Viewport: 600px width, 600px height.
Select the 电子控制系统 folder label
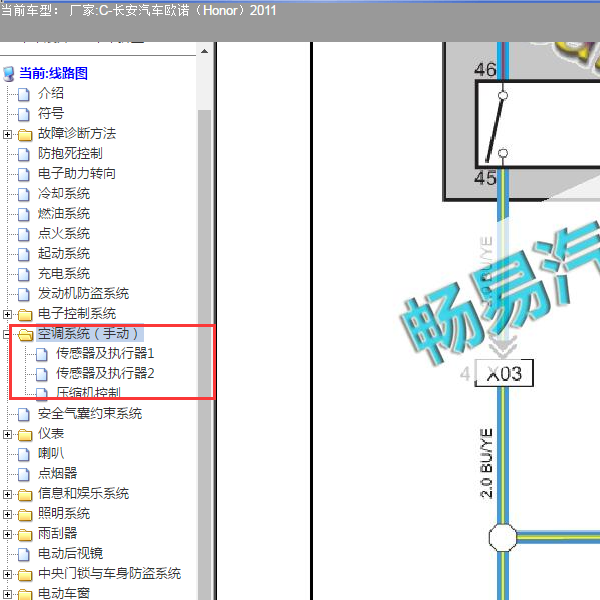tap(77, 313)
